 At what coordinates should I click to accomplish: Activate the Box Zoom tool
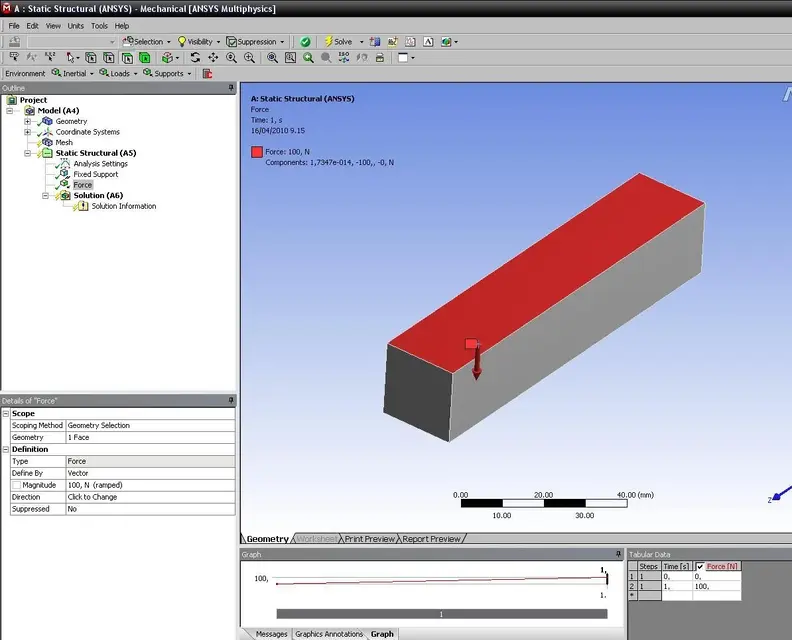249,58
